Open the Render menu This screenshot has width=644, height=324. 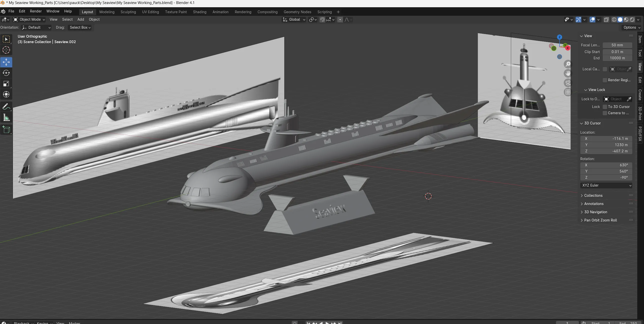tap(36, 11)
